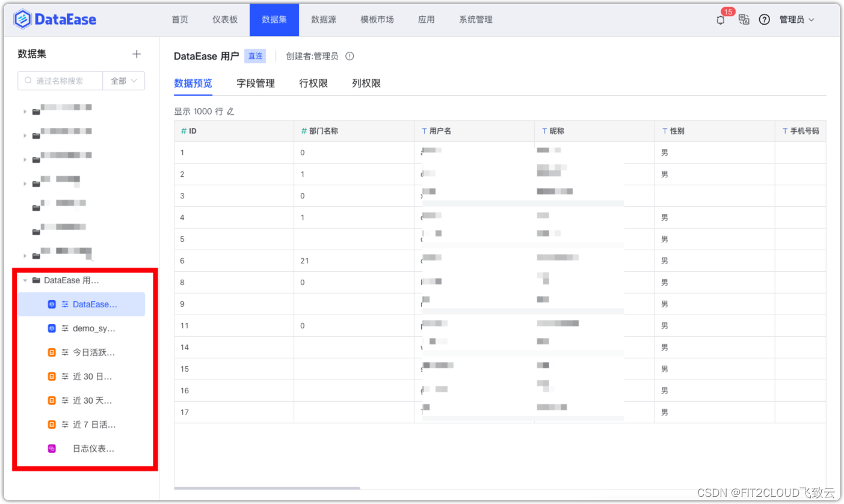Collapse the DataEase 用… folder arrow
This screenshot has height=504, width=844.
point(25,280)
